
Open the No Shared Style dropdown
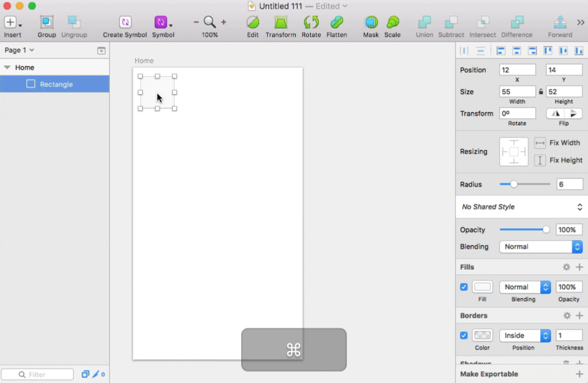point(521,207)
